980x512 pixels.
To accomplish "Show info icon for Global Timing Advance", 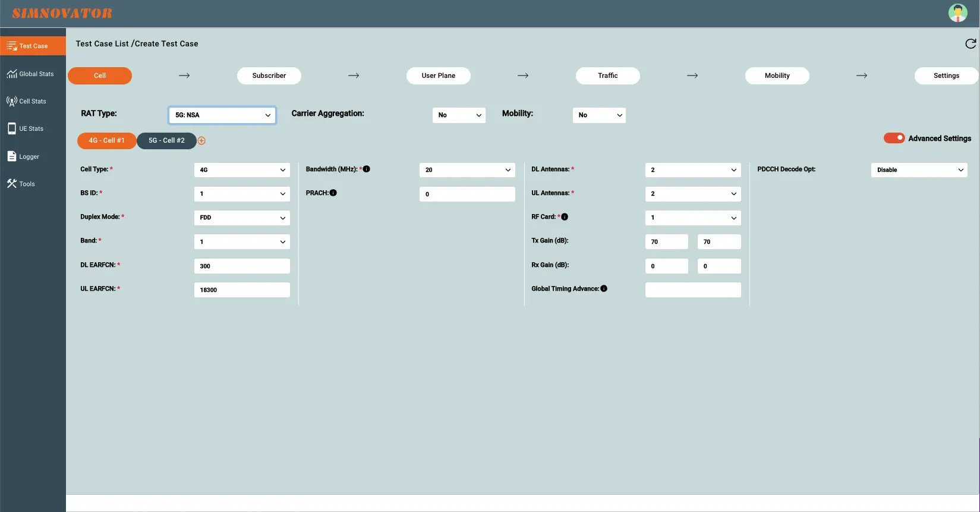I will (604, 289).
